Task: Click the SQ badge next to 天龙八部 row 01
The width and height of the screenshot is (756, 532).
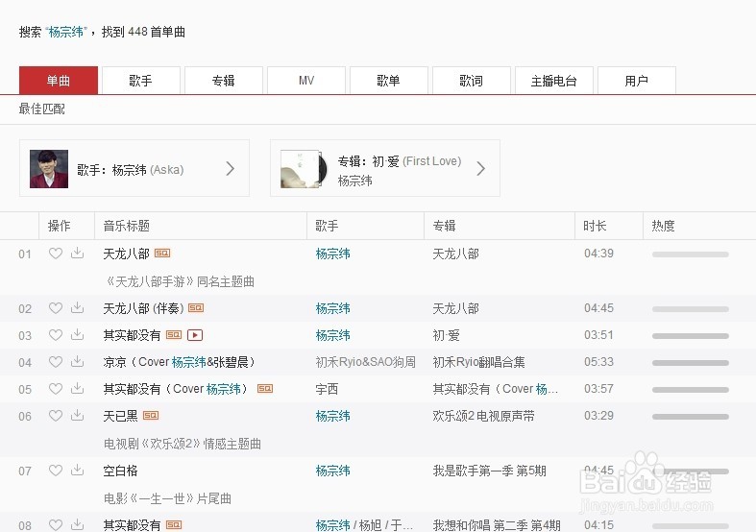Action: pyautogui.click(x=162, y=254)
